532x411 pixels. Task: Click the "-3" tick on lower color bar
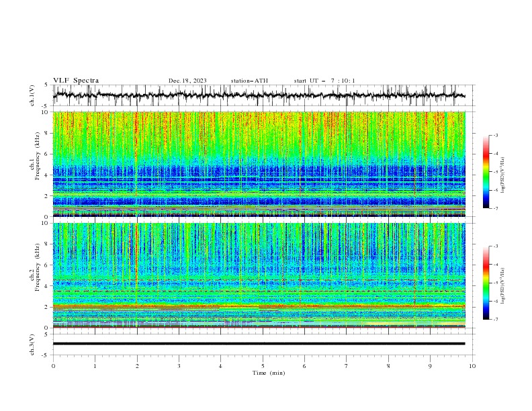[495, 246]
